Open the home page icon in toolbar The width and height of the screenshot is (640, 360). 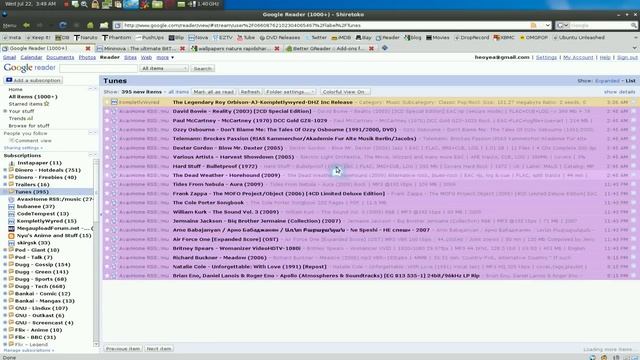coord(90,25)
